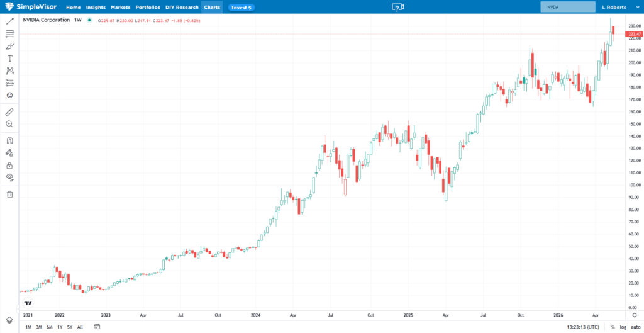
Task: Select the ruler Measure tool
Action: coord(10,111)
